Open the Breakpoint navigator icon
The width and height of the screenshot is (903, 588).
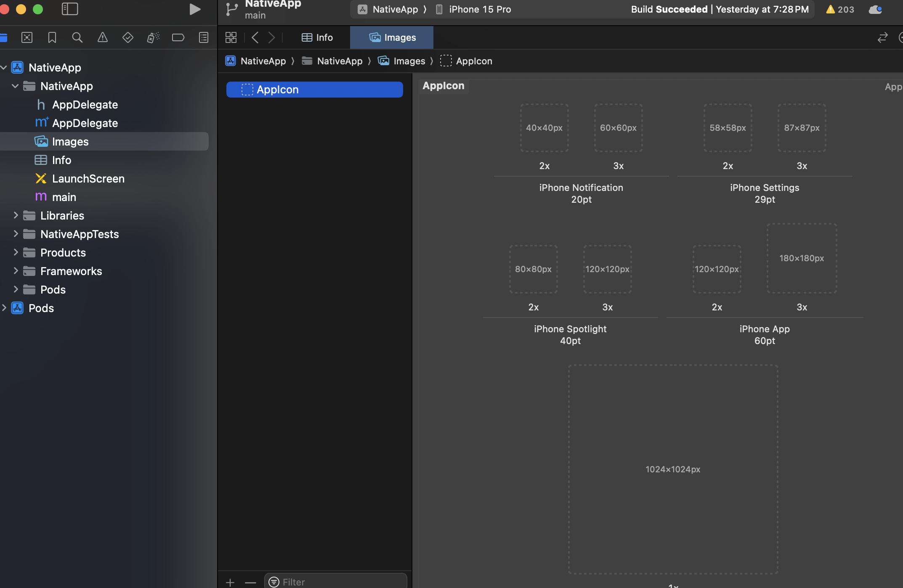coord(178,37)
